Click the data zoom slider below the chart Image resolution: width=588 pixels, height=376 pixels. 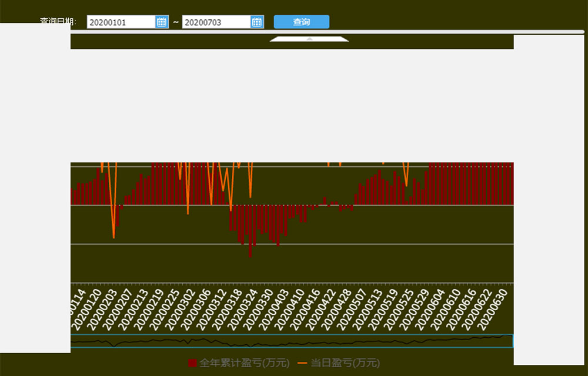pyautogui.click(x=292, y=341)
